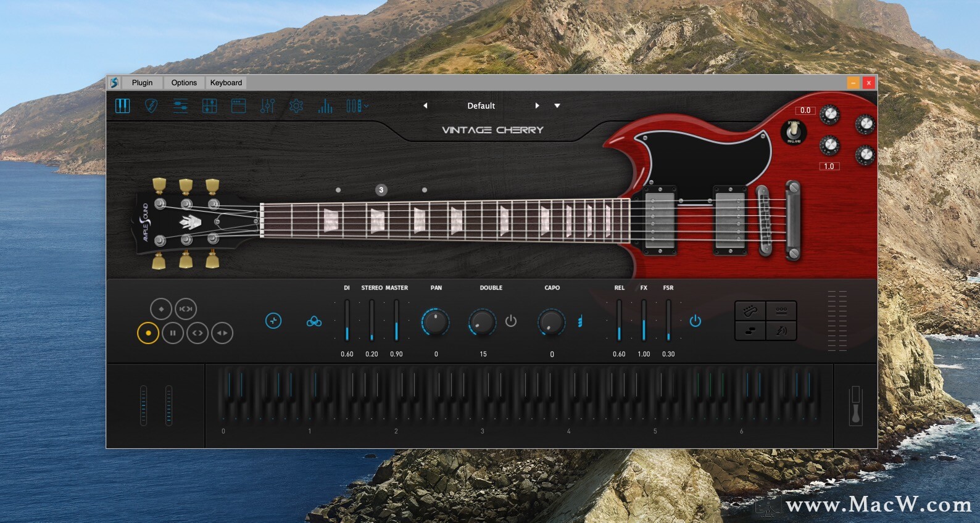The image size is (980, 523).
Task: Toggle the DOUBLE power switch
Action: (x=511, y=321)
